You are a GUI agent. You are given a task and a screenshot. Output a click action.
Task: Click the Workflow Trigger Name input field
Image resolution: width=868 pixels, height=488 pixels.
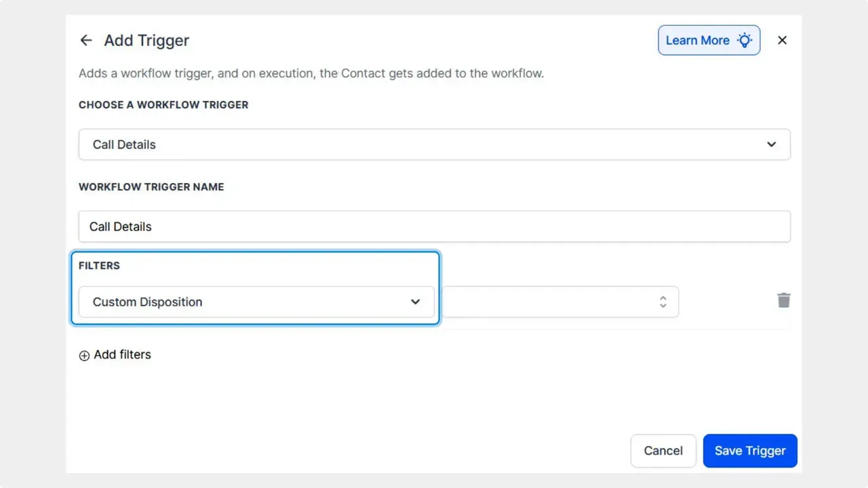point(434,226)
